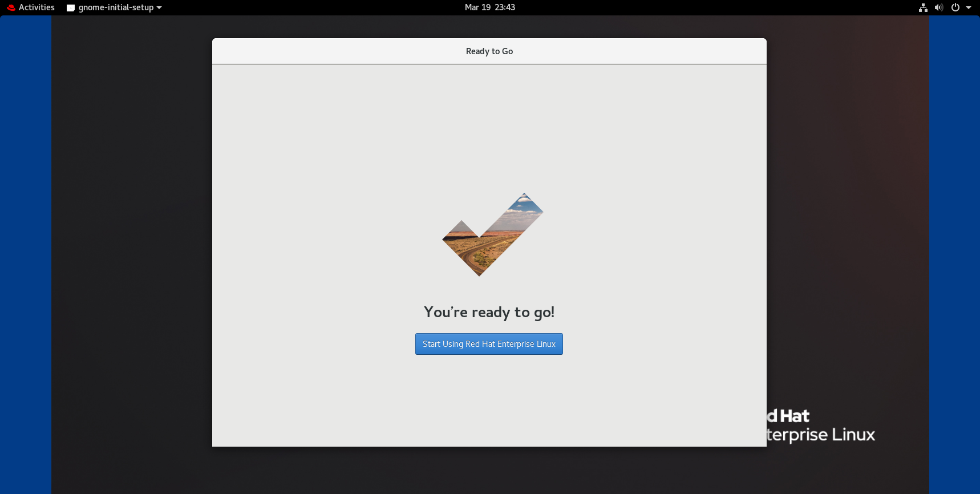
Task: Open the Activities overview
Action: click(31, 7)
